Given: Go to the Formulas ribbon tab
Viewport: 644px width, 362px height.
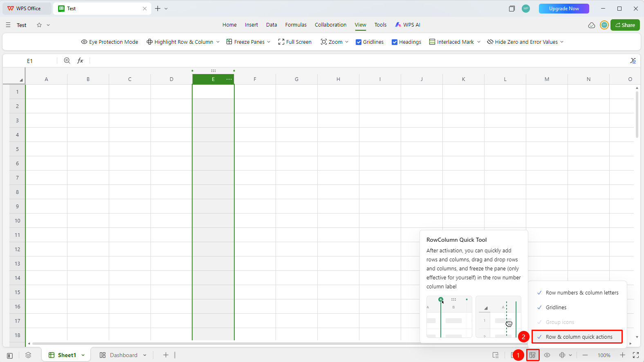Looking at the screenshot, I should coord(296,25).
